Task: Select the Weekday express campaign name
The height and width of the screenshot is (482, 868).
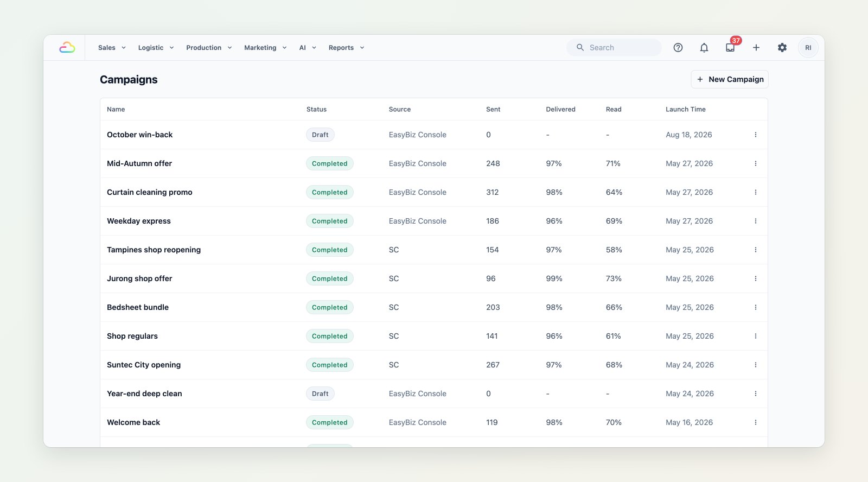Action: click(x=139, y=221)
